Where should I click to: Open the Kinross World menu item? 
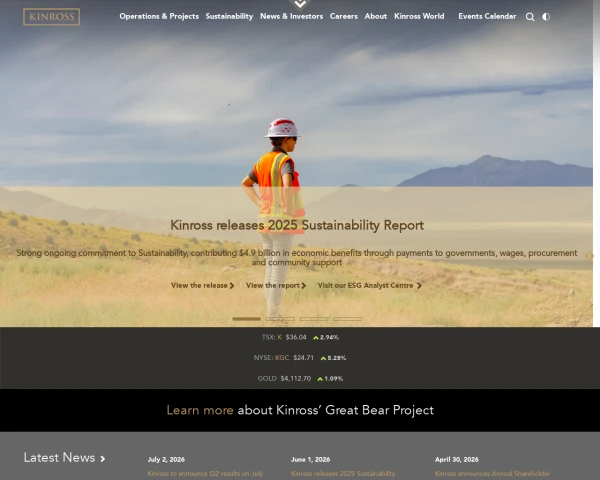pos(419,16)
